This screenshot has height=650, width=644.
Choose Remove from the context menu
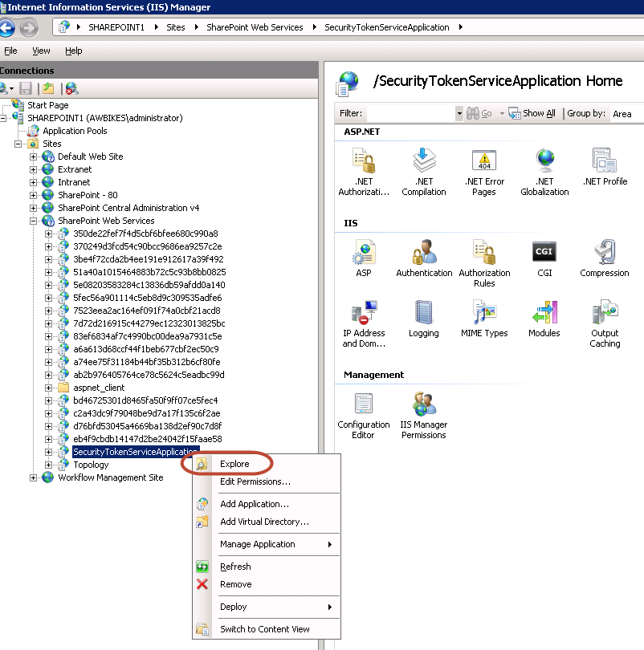[267, 584]
